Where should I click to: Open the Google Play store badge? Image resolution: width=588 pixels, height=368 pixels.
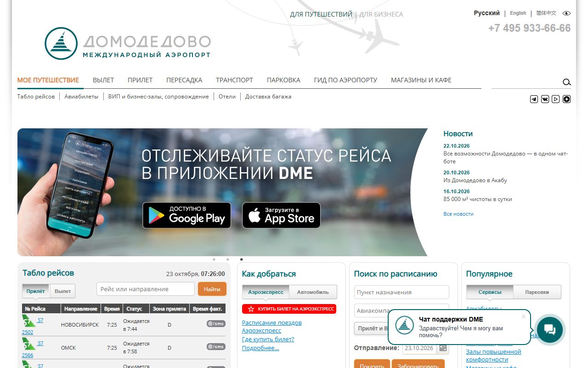pyautogui.click(x=187, y=215)
